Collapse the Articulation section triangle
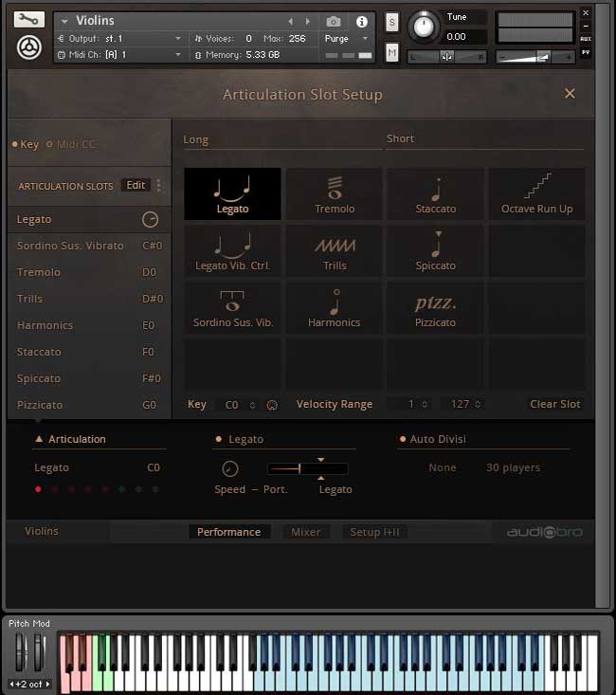616x695 pixels. [39, 439]
